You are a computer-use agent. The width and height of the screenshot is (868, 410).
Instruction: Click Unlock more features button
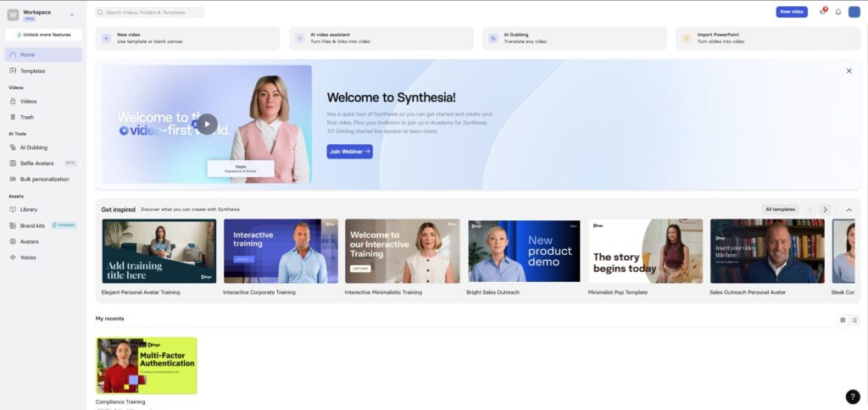tap(43, 35)
